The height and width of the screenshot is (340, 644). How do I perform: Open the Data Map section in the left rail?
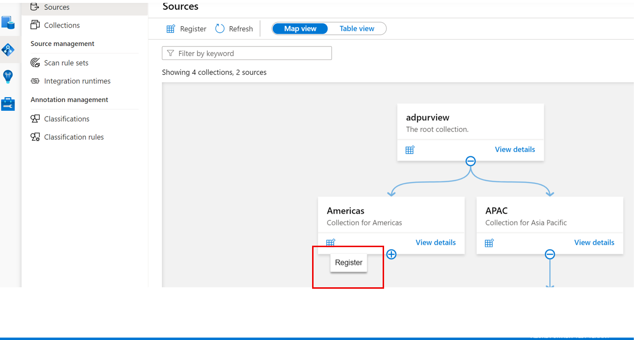[8, 49]
